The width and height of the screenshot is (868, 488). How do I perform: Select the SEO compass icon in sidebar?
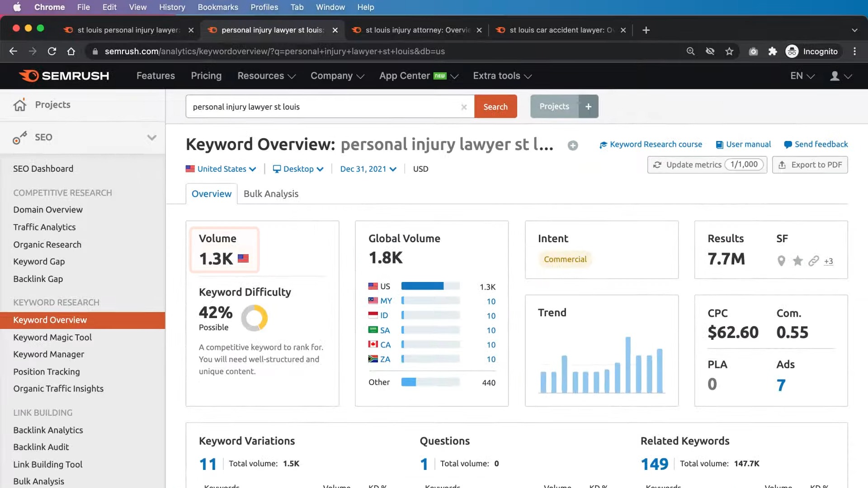(x=20, y=137)
